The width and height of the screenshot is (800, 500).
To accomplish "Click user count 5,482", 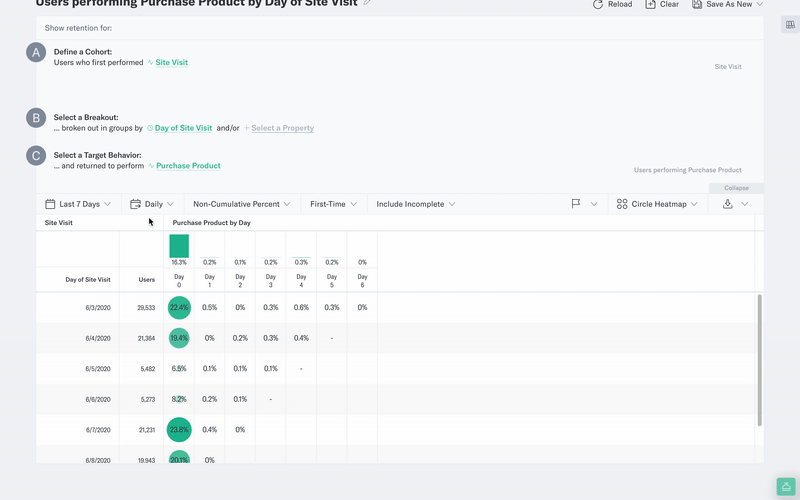I will (x=148, y=369).
